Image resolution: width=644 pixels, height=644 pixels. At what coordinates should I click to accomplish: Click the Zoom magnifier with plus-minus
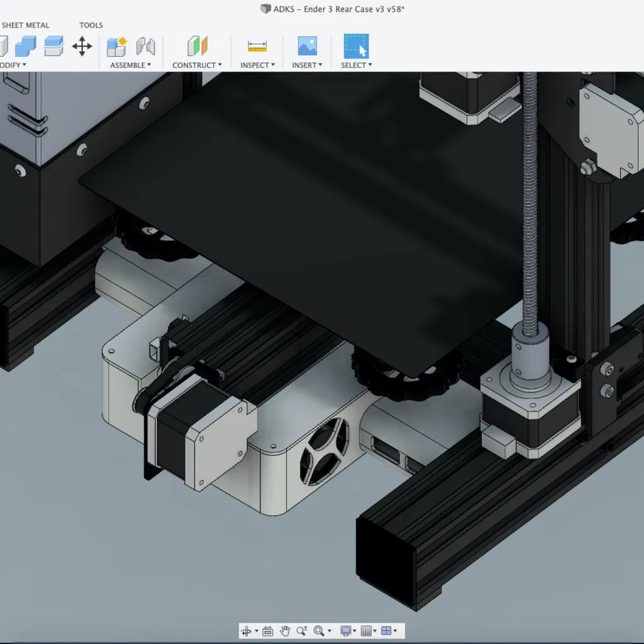pos(302,631)
